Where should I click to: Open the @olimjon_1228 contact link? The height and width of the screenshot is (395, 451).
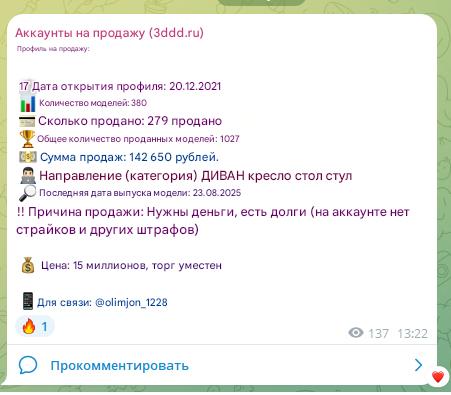[x=131, y=302]
